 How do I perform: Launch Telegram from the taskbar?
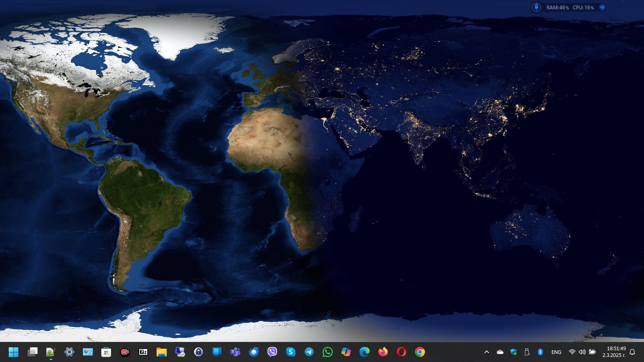point(309,352)
